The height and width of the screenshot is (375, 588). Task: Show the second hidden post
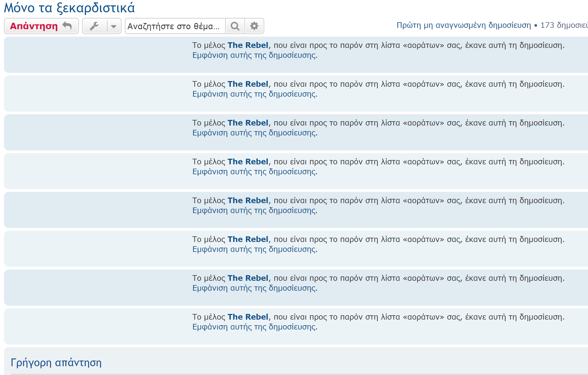point(254,94)
